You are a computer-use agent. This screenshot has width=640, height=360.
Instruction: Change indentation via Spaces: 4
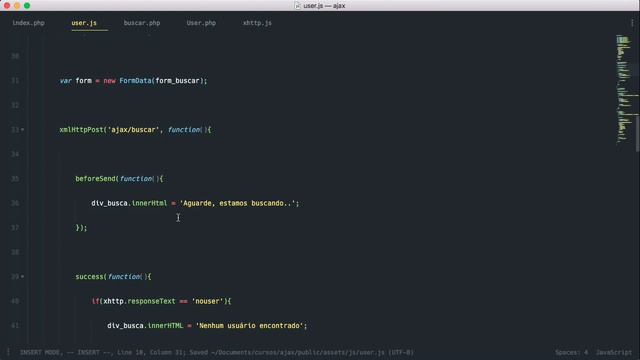tap(571, 352)
